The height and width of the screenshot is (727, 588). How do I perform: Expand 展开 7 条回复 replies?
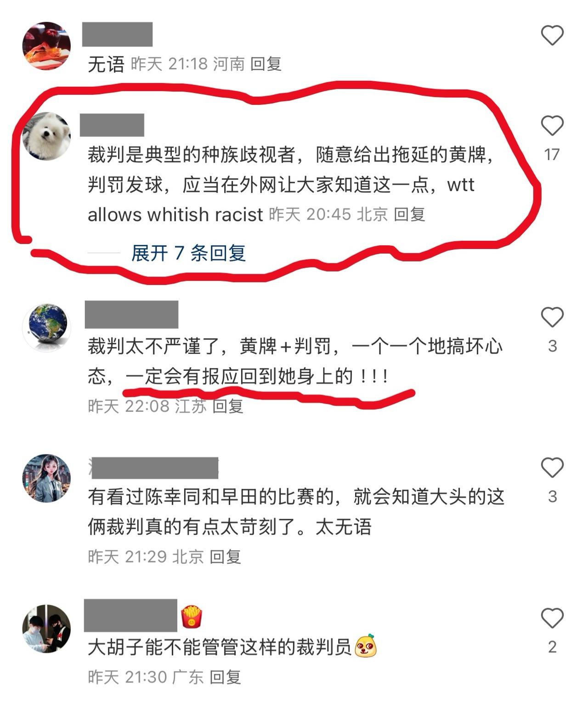[188, 253]
